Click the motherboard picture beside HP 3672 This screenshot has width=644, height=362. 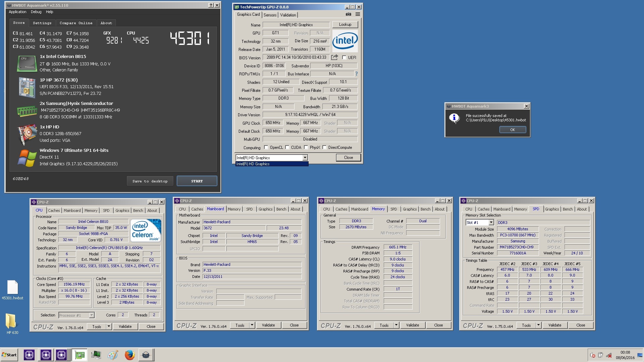point(27,87)
